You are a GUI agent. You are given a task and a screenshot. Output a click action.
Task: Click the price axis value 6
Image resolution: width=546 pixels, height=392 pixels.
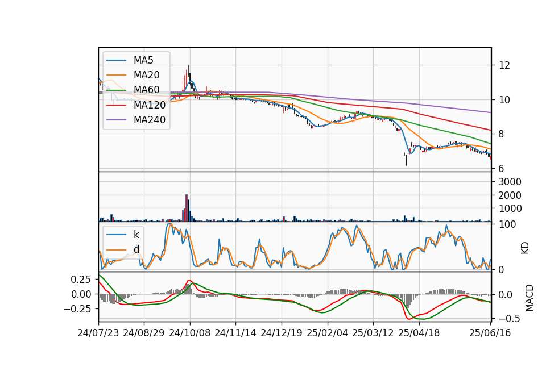coord(502,168)
